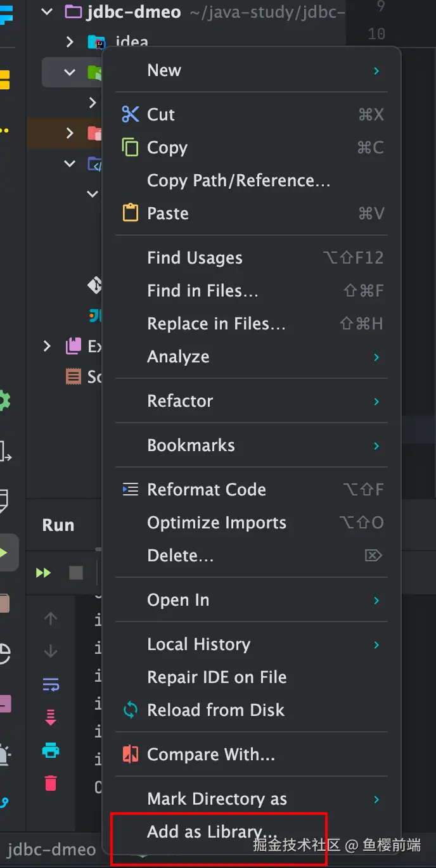Click jdbc-dmeo in the bottom status bar
The width and height of the screenshot is (436, 868).
click(51, 850)
